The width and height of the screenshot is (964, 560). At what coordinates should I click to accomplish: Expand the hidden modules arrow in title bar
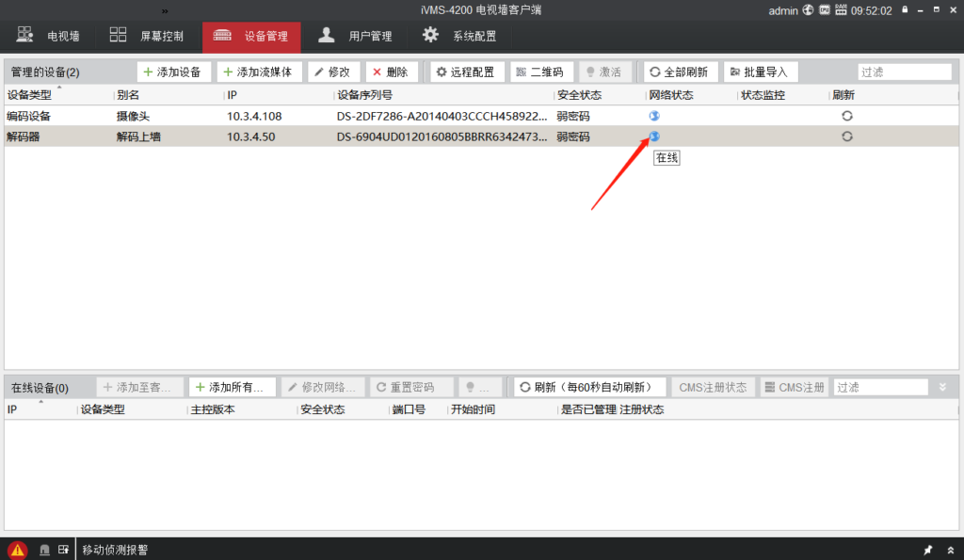[x=165, y=10]
